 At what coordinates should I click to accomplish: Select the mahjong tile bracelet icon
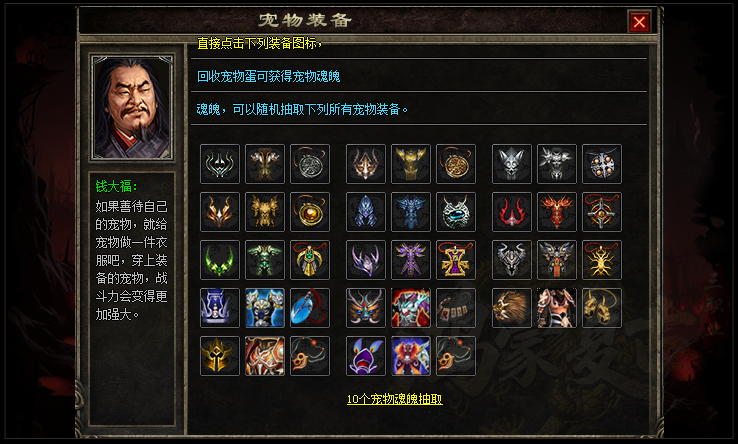click(456, 308)
